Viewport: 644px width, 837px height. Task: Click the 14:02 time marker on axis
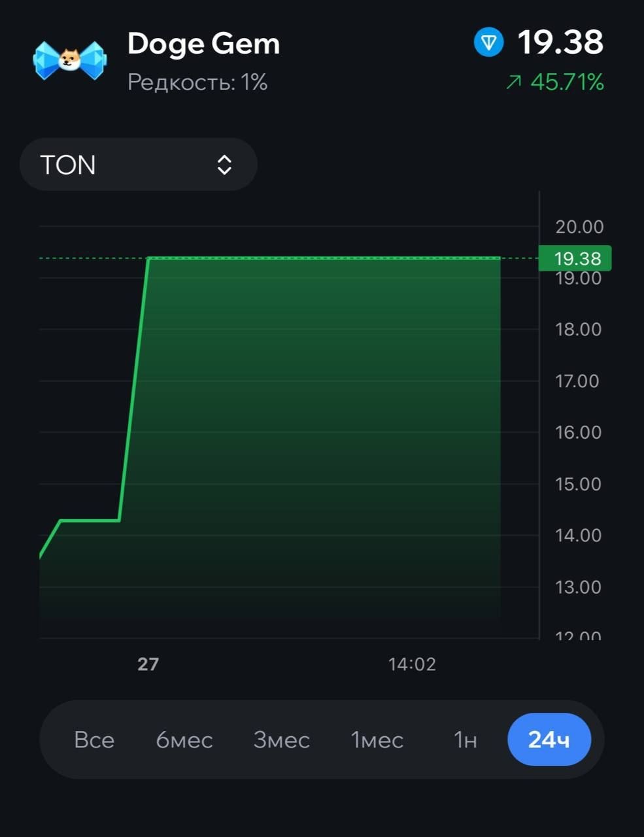412,664
